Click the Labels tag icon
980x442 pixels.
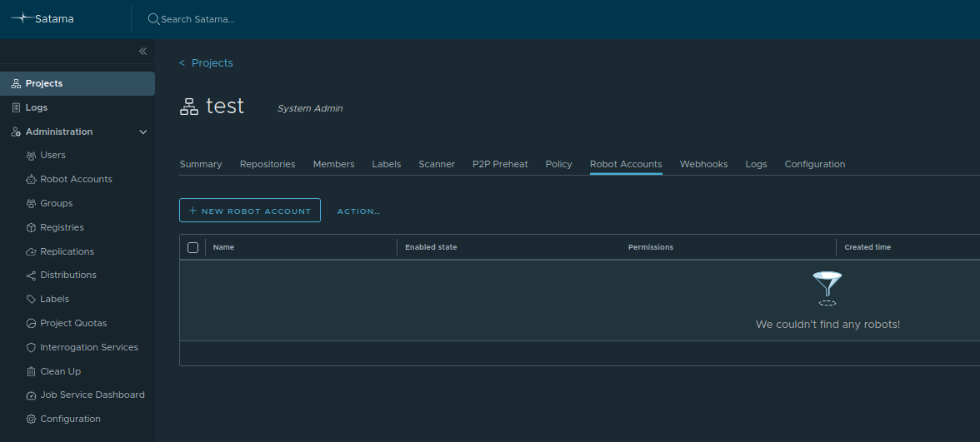[31, 300]
